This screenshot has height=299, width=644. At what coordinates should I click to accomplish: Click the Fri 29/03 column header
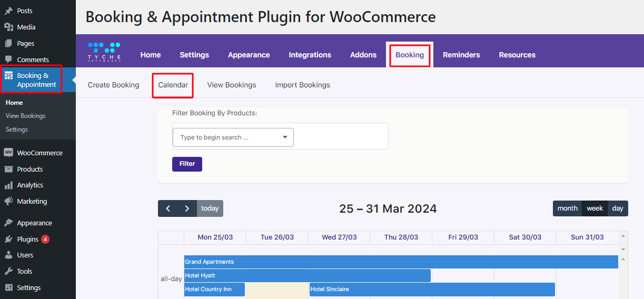[x=463, y=237]
